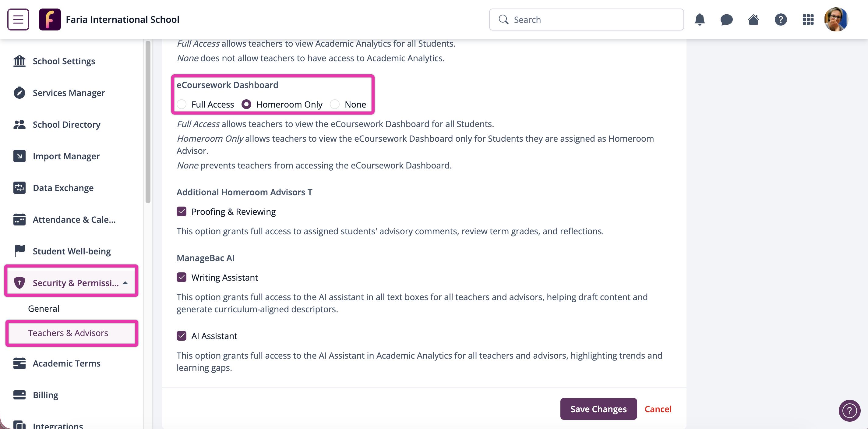Click the red Cancel link
The height and width of the screenshot is (429, 868).
[658, 409]
